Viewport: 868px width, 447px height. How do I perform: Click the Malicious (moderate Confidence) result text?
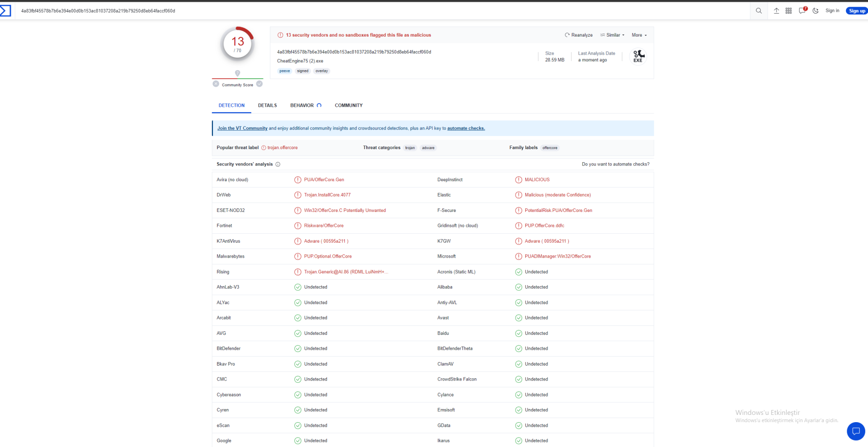pos(558,195)
